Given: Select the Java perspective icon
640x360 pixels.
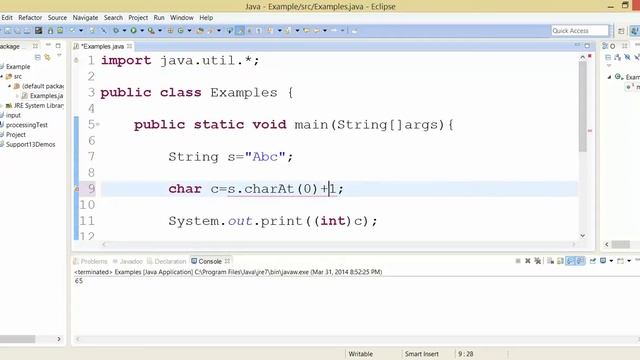Looking at the screenshot, I should click(x=635, y=31).
